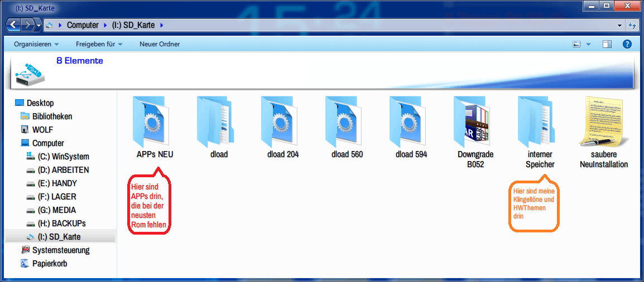Click the dload 560 folder name label
The height and width of the screenshot is (282, 644).
pyautogui.click(x=347, y=155)
